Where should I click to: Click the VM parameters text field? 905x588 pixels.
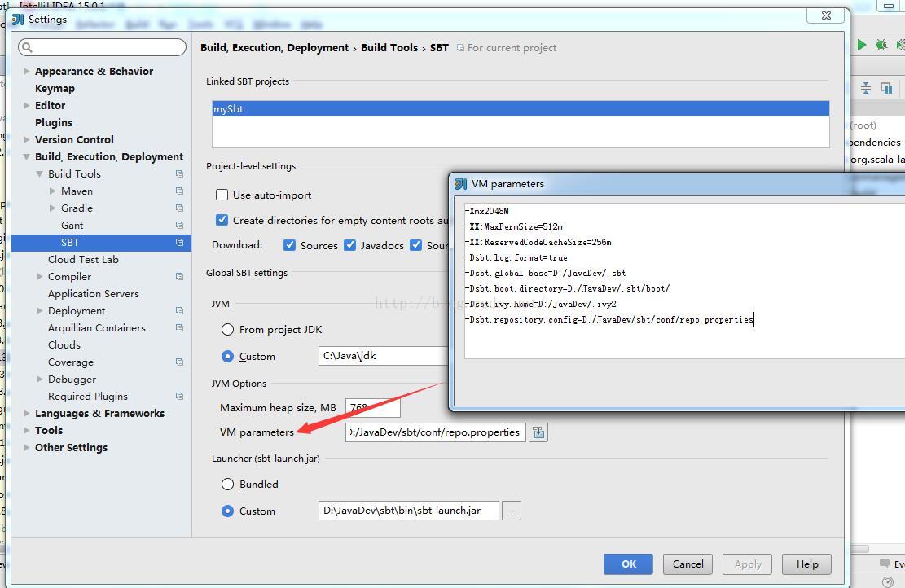[x=436, y=432]
